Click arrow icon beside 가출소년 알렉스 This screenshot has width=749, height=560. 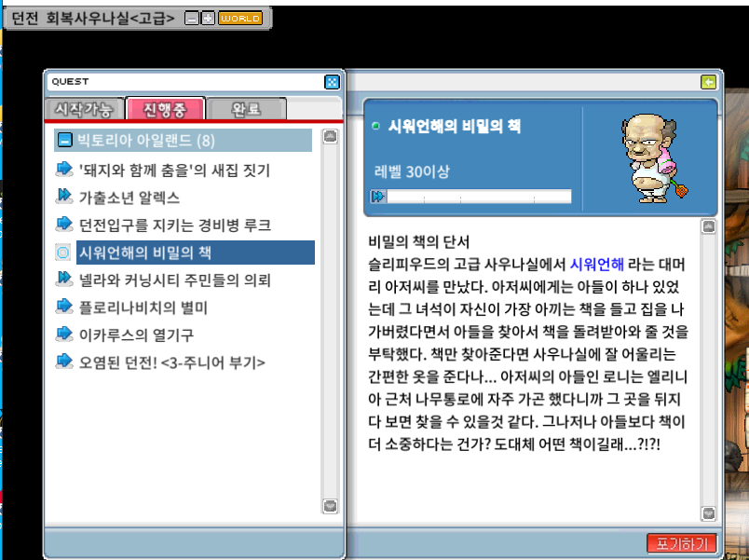coord(64,196)
